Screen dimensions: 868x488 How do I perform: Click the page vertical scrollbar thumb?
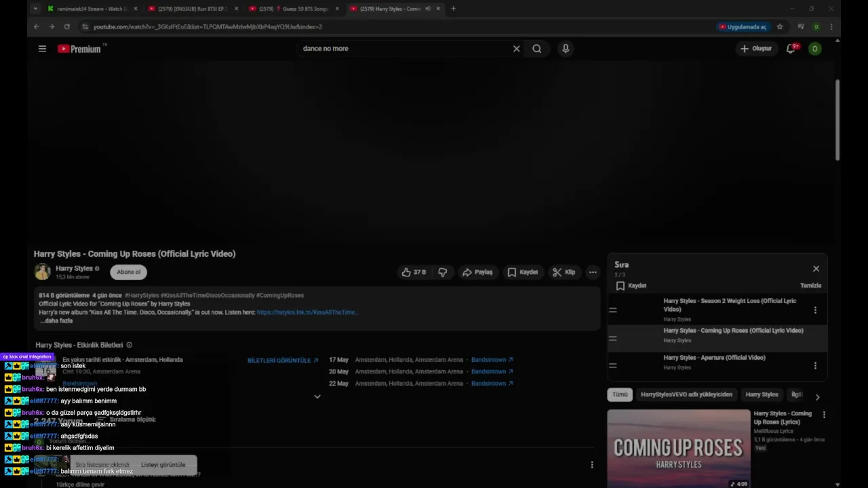pos(837,120)
